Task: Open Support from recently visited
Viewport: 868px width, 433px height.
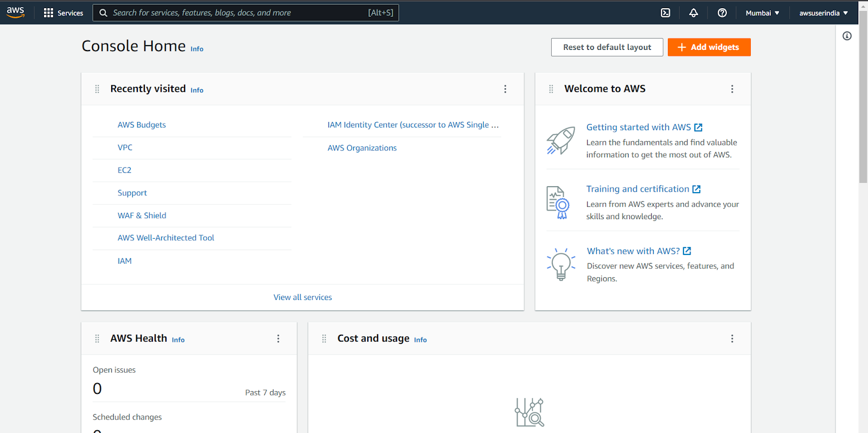Action: pos(132,193)
